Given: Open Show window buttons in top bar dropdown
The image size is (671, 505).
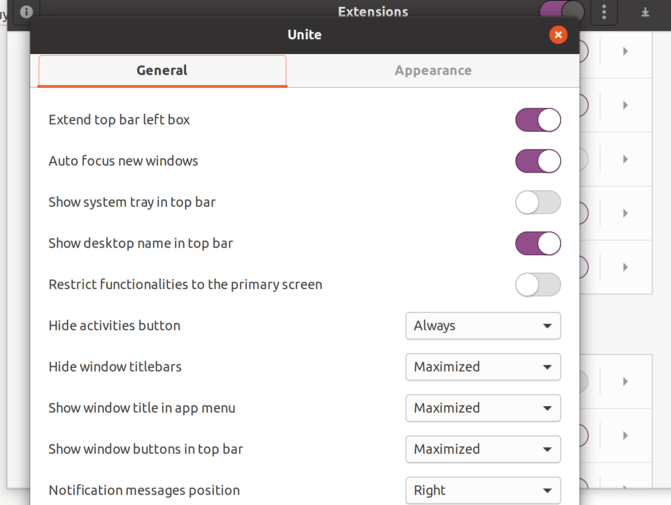Looking at the screenshot, I should 483,449.
